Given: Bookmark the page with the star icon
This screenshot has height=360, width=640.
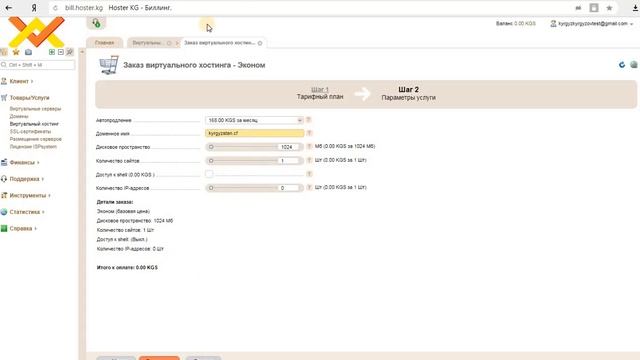Looking at the screenshot, I should pos(609,8).
